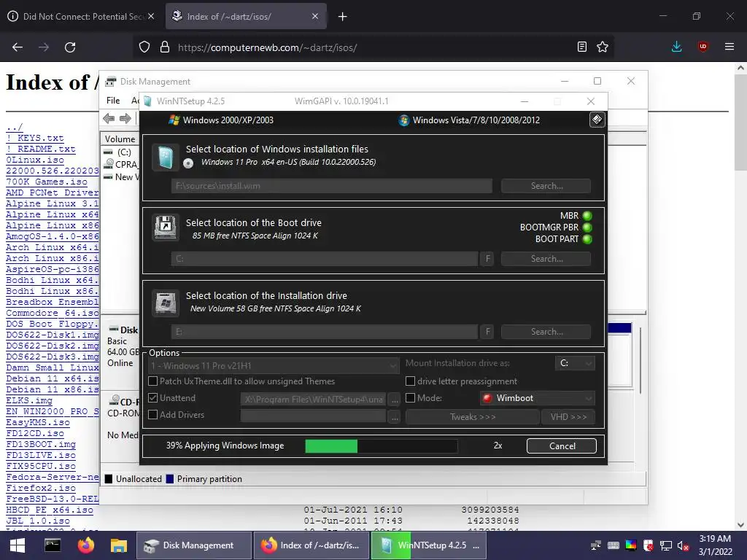
Task: Open the ! KEYS.txt link
Action: pos(35,138)
